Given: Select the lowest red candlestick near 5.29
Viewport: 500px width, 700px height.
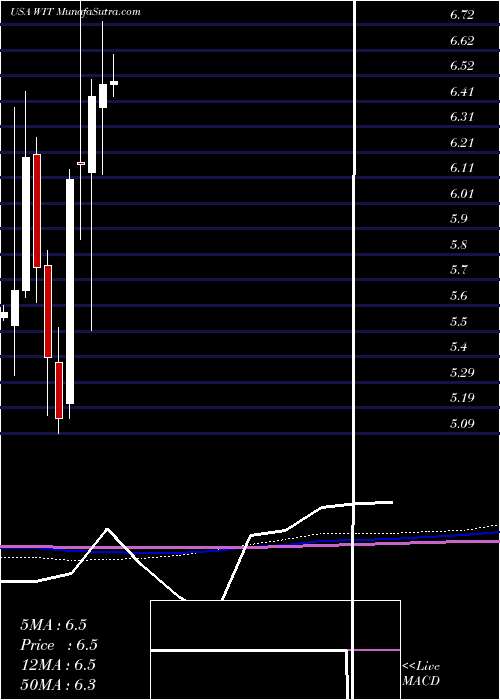Looking at the screenshot, I should (x=59, y=391).
